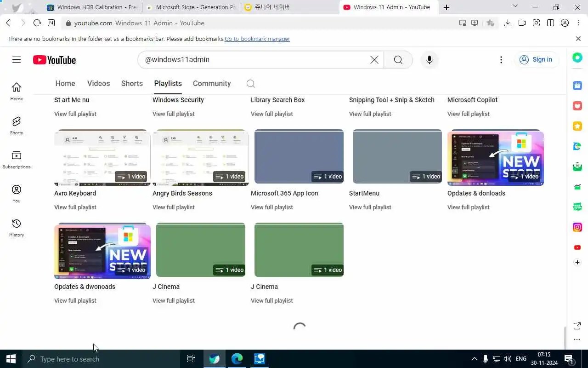Open the side panel external-link icon

coord(577,326)
